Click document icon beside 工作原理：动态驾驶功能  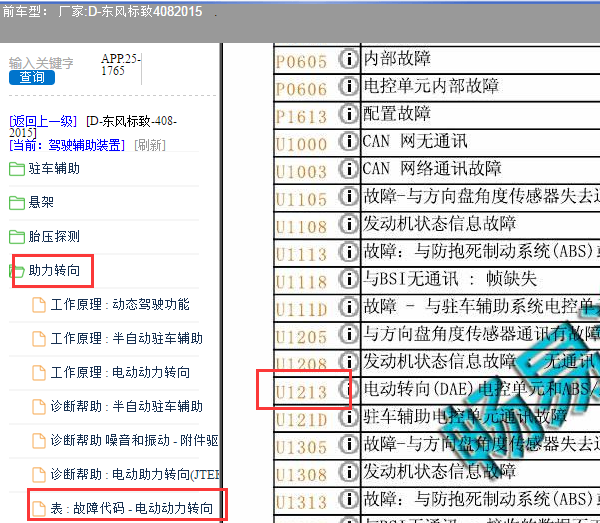[39, 305]
